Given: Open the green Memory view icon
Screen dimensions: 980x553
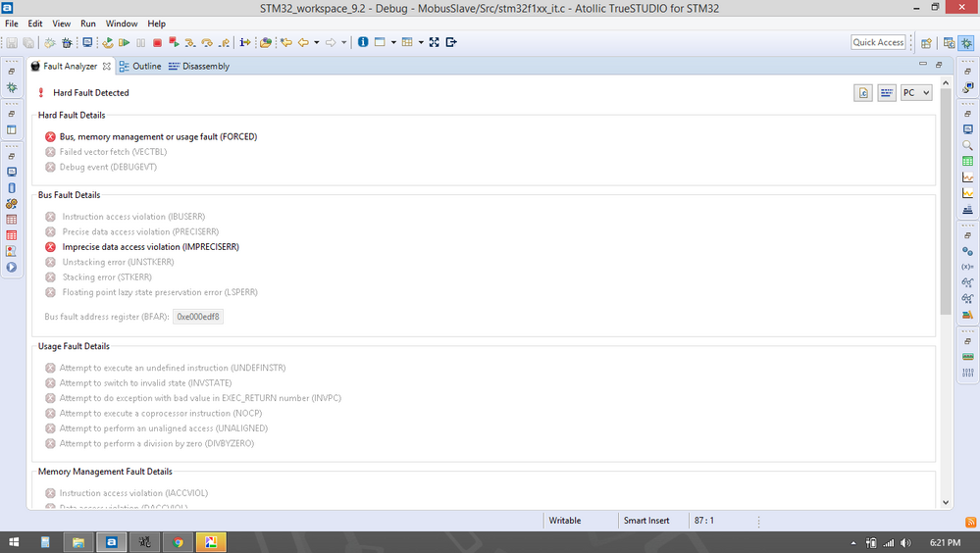Looking at the screenshot, I should pyautogui.click(x=967, y=357).
